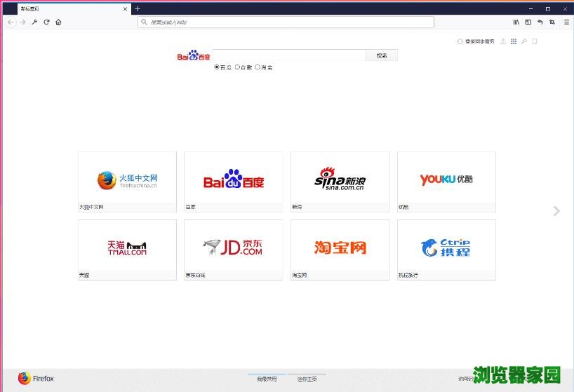Click the mobile device icon in page header

click(535, 41)
